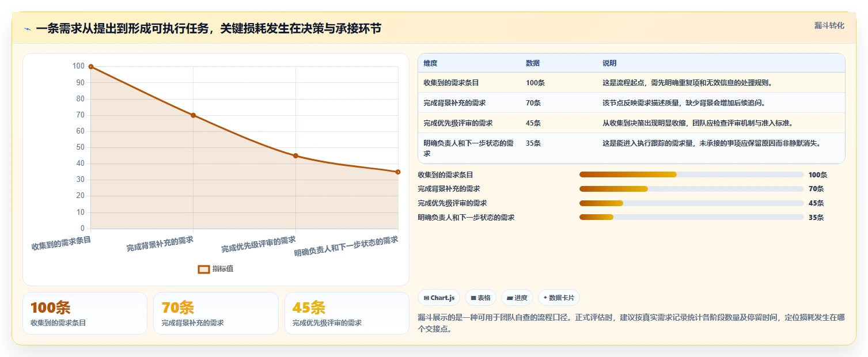Click table cell 收集到的需求条目
868x357 pixels.
pyautogui.click(x=451, y=83)
